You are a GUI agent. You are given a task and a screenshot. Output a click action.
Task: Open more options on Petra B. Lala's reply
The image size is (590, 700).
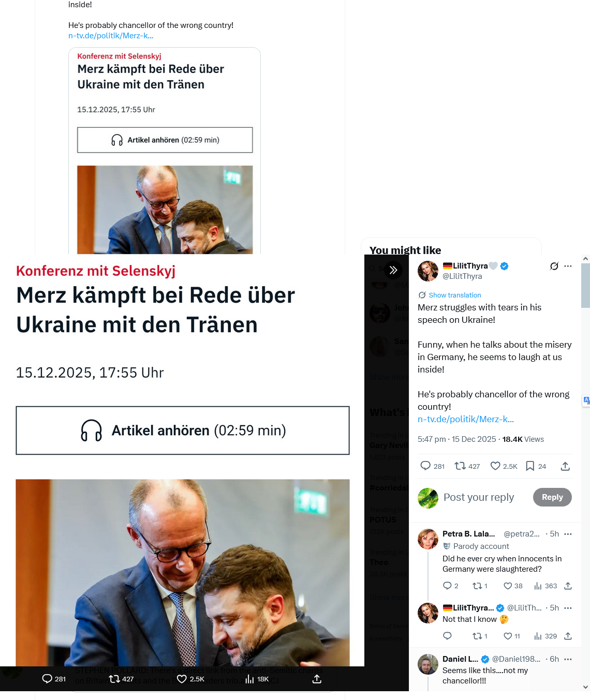coord(568,534)
